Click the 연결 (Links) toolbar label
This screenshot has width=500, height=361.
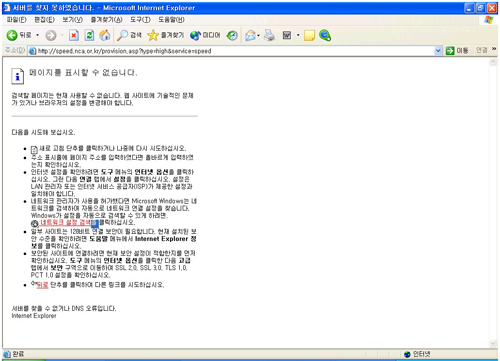[481, 50]
